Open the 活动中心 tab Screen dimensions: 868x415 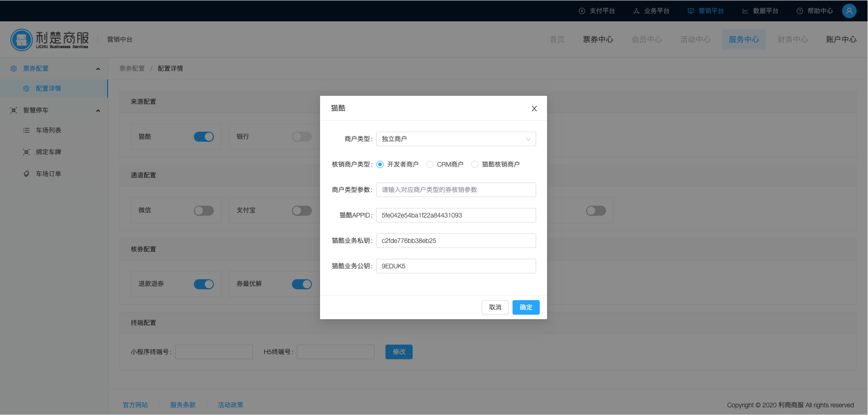(695, 40)
